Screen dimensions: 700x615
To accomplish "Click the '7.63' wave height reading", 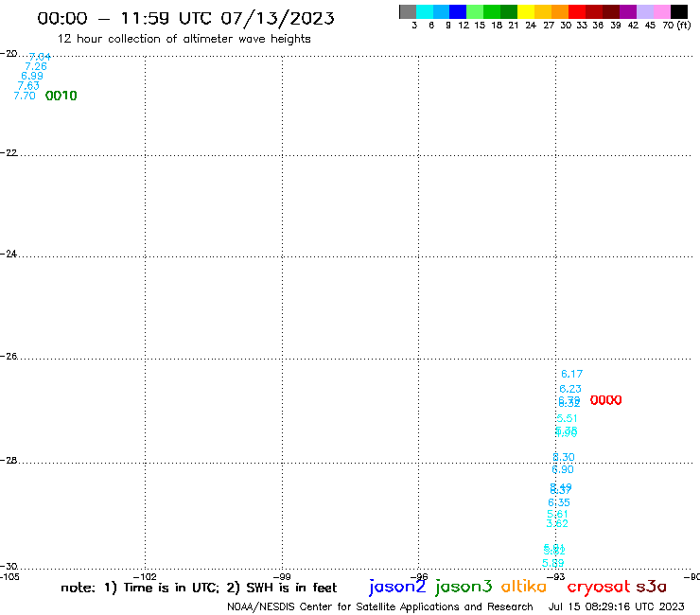I will click(x=28, y=86).
